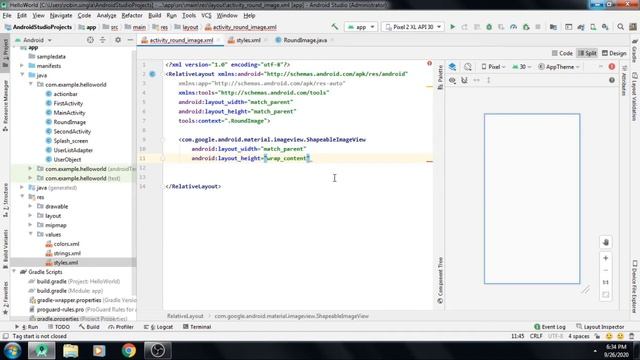Expand the drawable folder
Screen dimensions: 640x360
click(30, 206)
